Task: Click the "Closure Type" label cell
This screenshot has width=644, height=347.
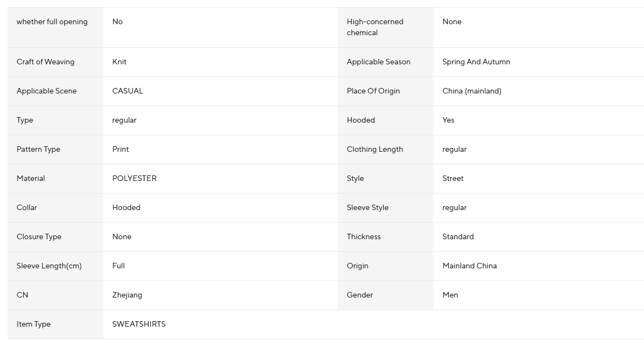Action: [39, 237]
